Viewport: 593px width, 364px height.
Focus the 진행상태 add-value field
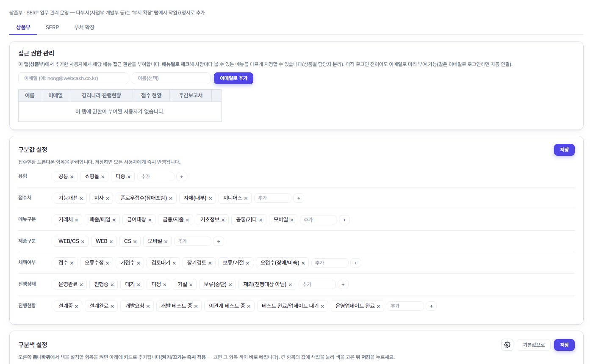[x=317, y=284]
